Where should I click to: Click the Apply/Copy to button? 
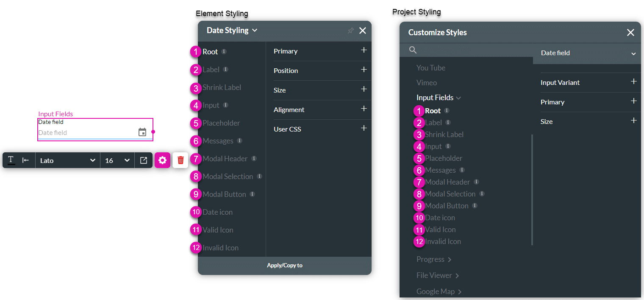coord(285,265)
